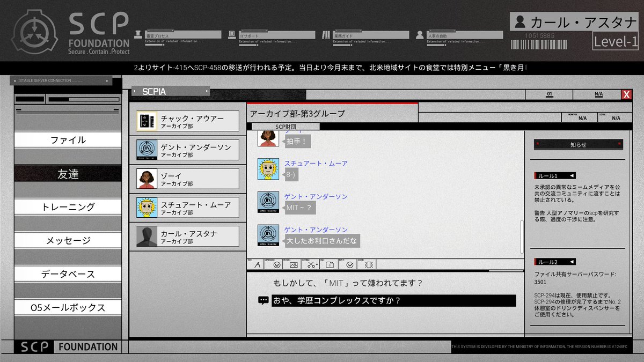Click the 'MIT ~ ?' message bubble
The image size is (644, 362).
300,208
